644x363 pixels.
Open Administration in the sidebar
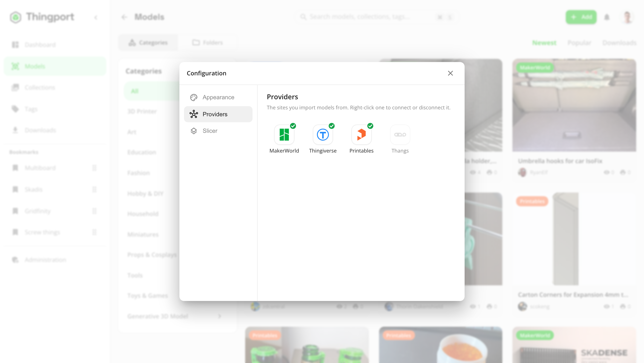point(55,260)
